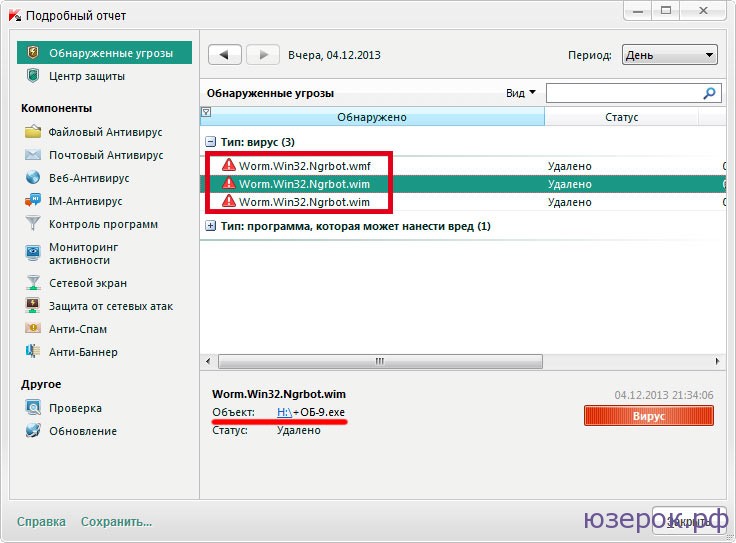Maximize the Подробный отчет window
The image size is (736, 543).
click(666, 10)
